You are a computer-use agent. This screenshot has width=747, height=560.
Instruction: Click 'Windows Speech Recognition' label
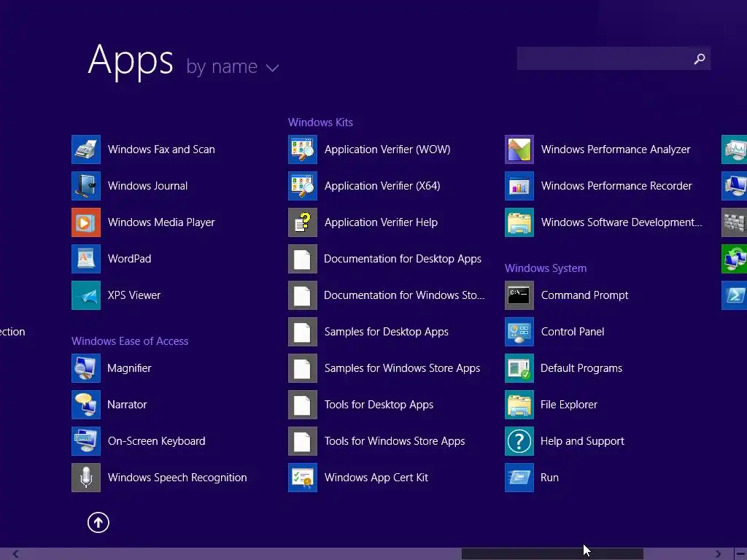(177, 478)
